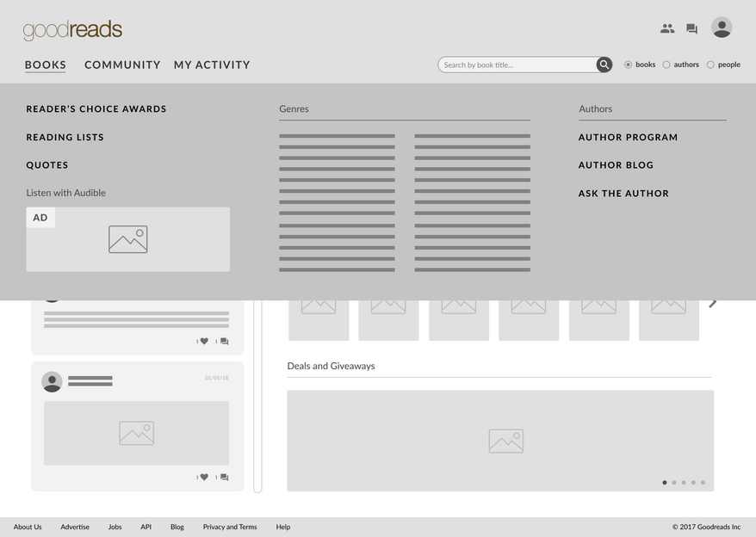Click the AD badge label
The image size is (756, 537).
tap(40, 218)
